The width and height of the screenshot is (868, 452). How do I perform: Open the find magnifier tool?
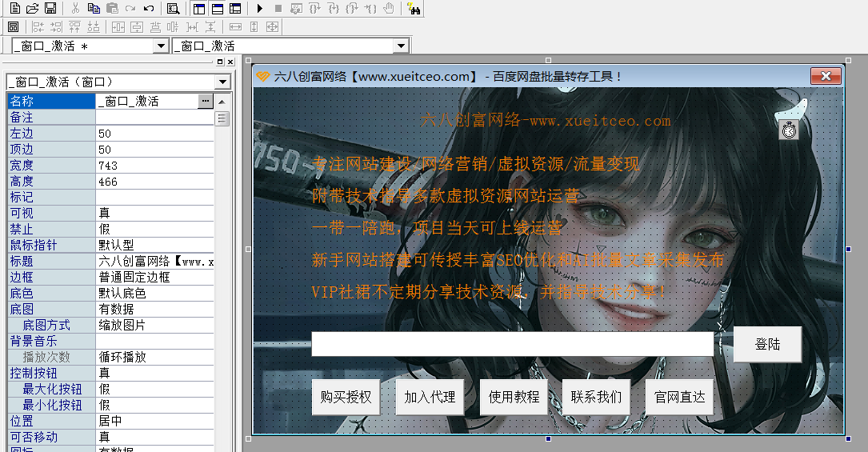(174, 8)
